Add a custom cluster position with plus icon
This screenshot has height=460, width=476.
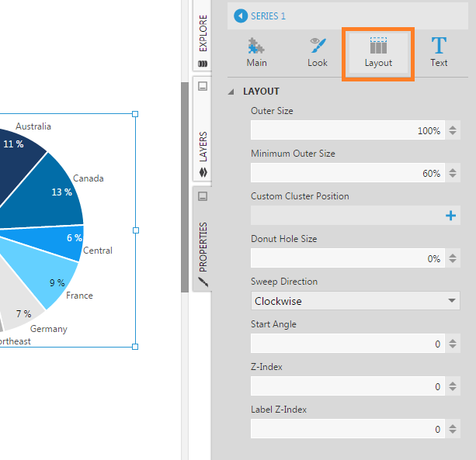pyautogui.click(x=450, y=216)
